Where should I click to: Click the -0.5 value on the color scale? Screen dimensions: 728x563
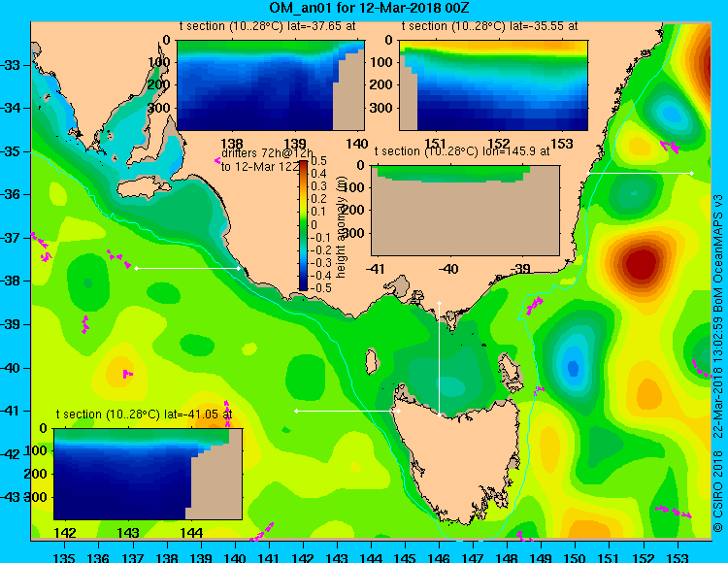point(320,288)
